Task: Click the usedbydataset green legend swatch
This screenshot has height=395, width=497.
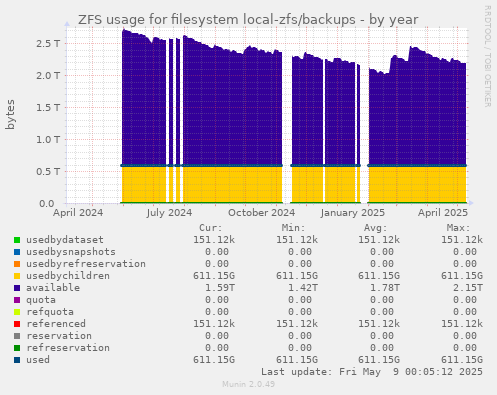Action: click(17, 240)
